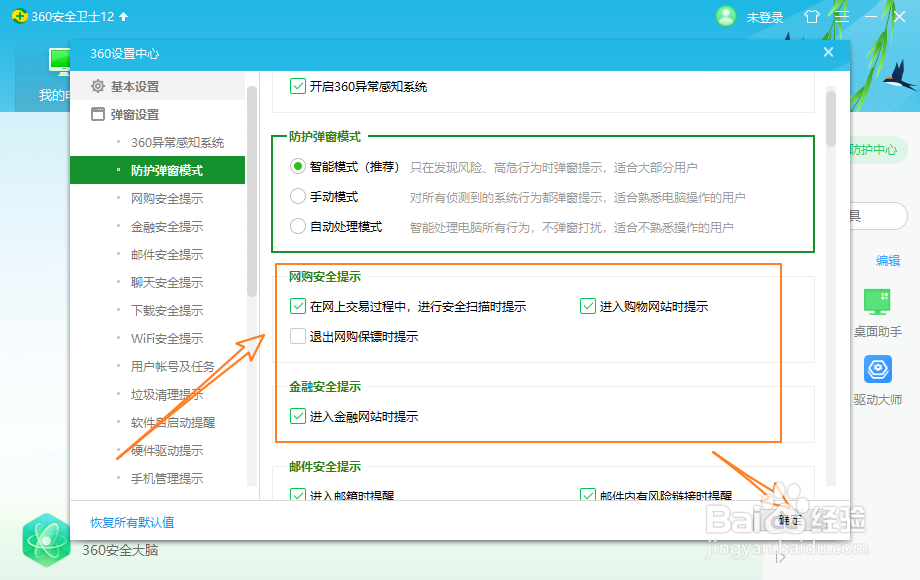Uncheck 在网上交易过程中，进行安全扫描时提示
The width and height of the screenshot is (920, 580).
(x=298, y=306)
